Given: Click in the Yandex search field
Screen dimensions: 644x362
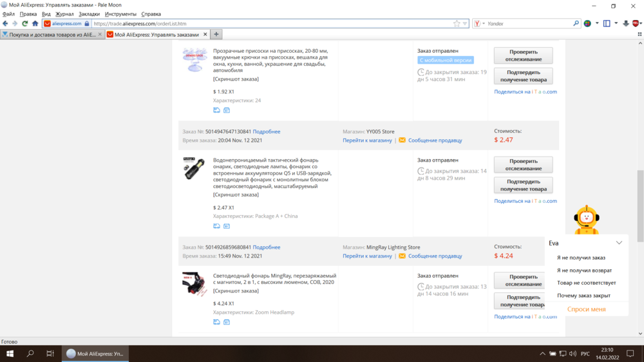Looking at the screenshot, I should click(x=528, y=23).
